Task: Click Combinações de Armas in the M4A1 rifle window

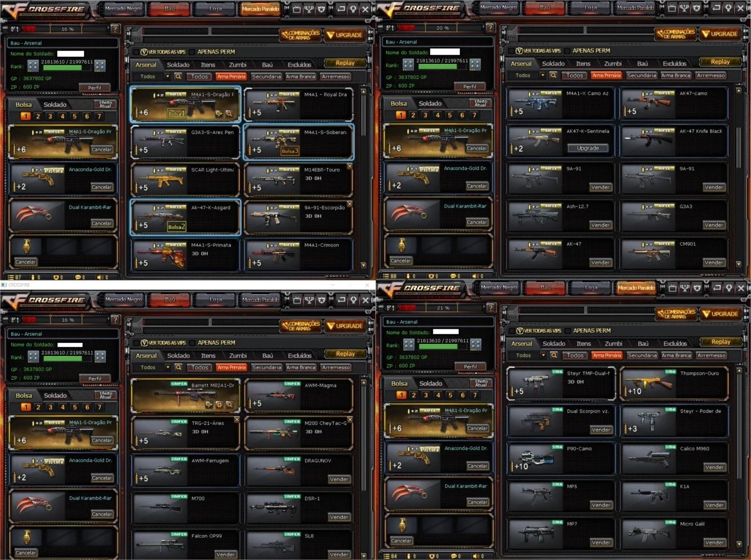Action: coord(300,35)
